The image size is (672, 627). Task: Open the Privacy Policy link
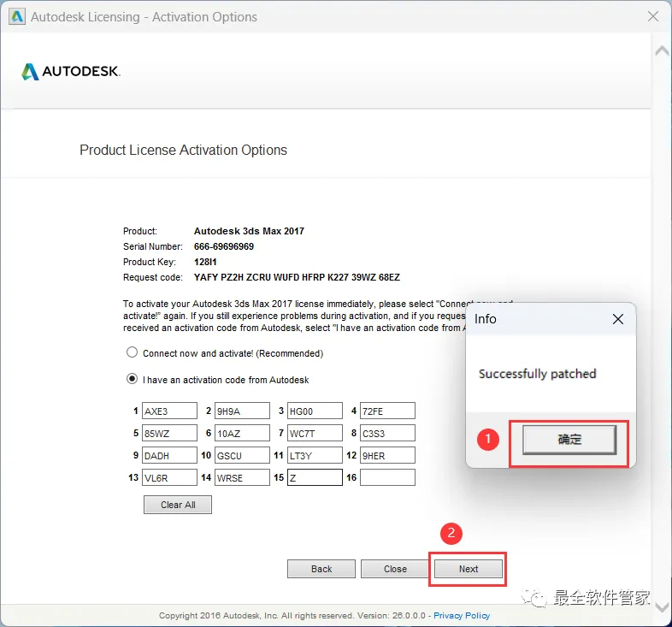(x=462, y=615)
